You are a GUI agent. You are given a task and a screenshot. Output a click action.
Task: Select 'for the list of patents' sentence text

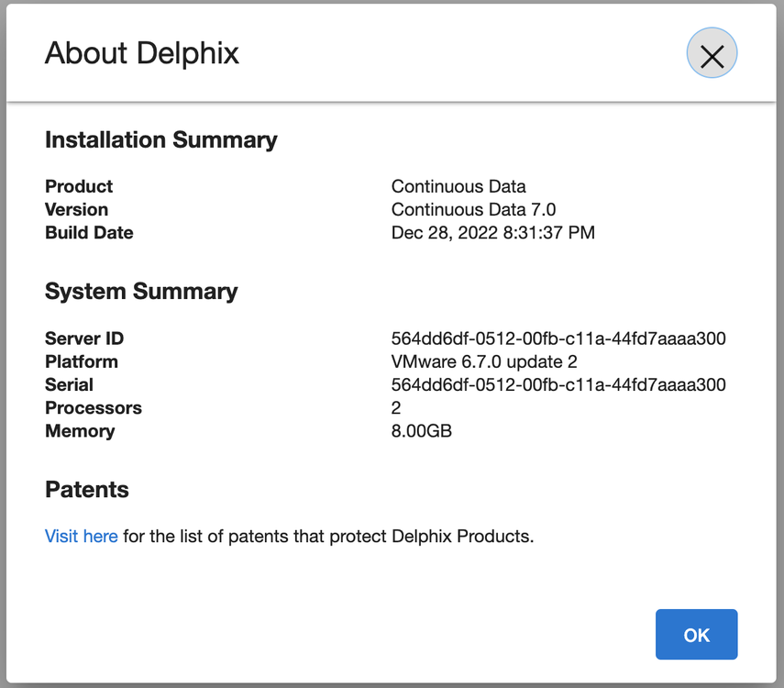point(328,536)
